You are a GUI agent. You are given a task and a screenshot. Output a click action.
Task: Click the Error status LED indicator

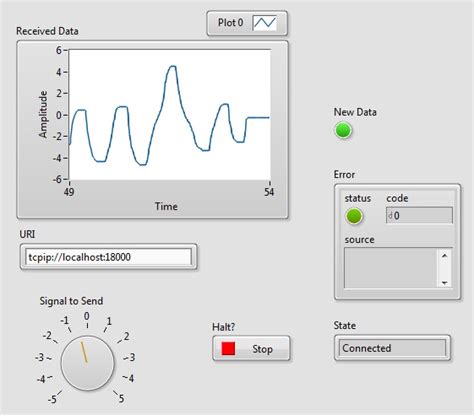tap(354, 216)
